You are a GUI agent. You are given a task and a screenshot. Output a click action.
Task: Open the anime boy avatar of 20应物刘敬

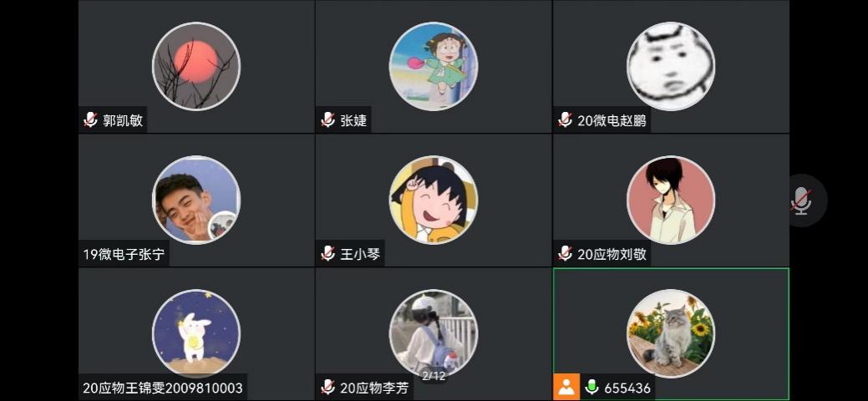point(671,200)
